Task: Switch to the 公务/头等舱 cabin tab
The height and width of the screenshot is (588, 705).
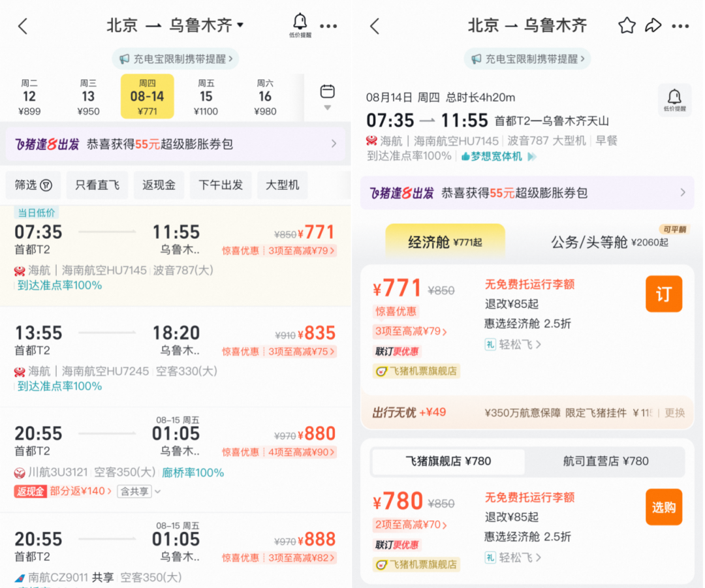Action: pyautogui.click(x=608, y=241)
